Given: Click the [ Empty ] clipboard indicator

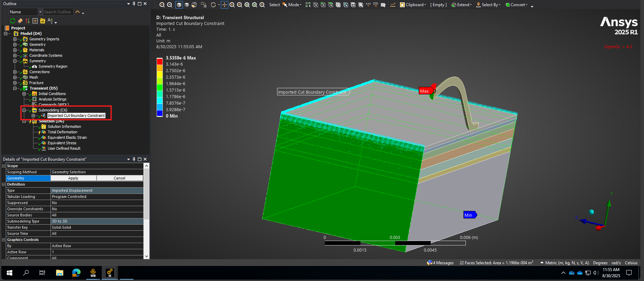Looking at the screenshot, I should pyautogui.click(x=439, y=5).
